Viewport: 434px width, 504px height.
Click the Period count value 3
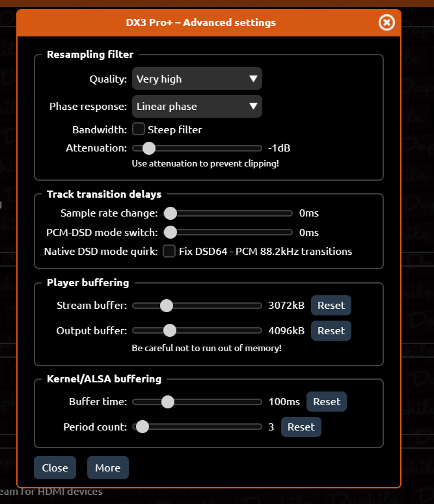[271, 427]
